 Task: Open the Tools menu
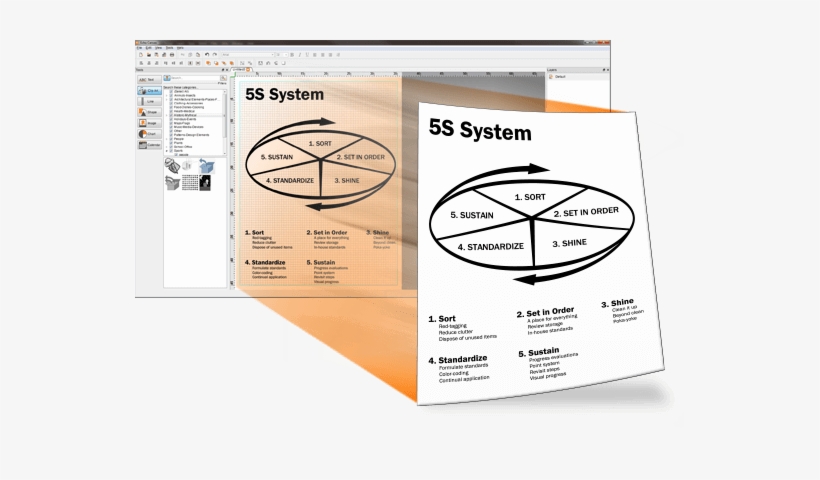click(x=169, y=48)
